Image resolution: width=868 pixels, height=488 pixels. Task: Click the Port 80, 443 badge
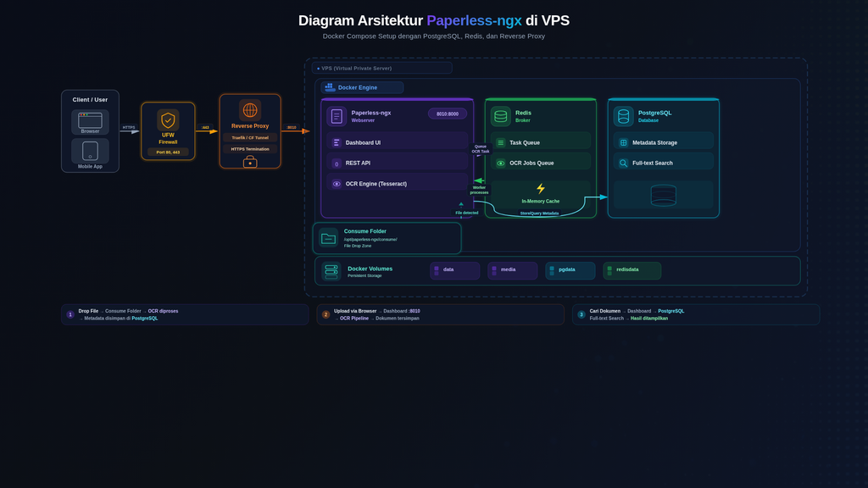(168, 152)
